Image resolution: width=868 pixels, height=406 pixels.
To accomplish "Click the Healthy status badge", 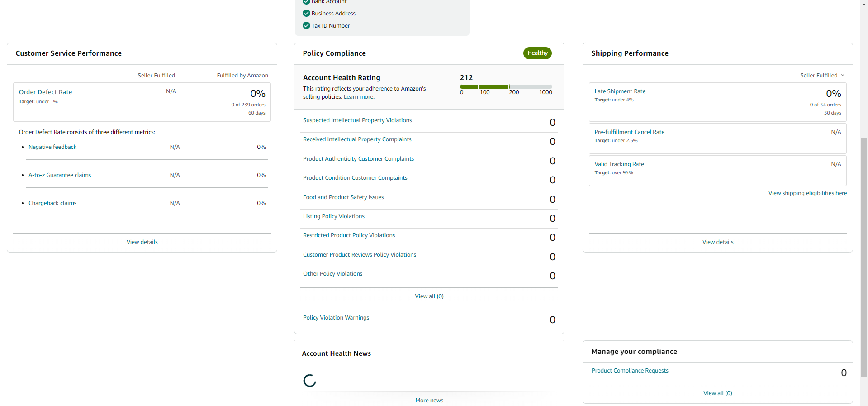I will tap(537, 53).
